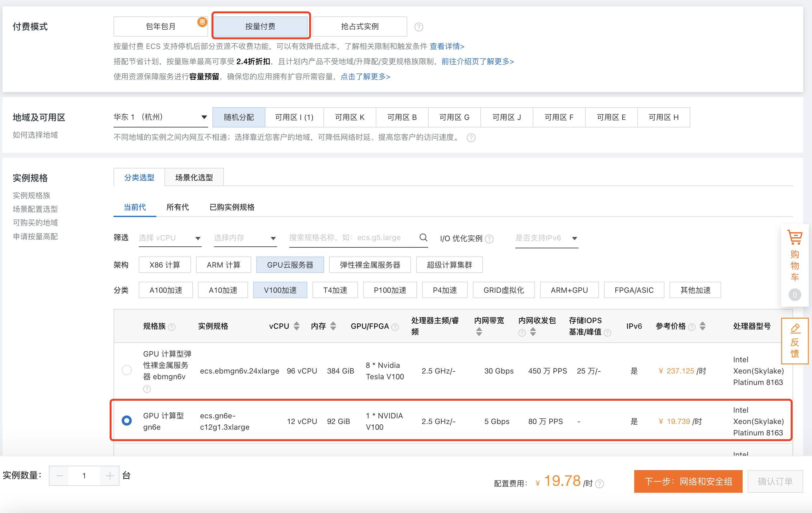Screen dimensions: 812x513
Task: Sort the table by vCPU ascending
Action: (x=296, y=324)
